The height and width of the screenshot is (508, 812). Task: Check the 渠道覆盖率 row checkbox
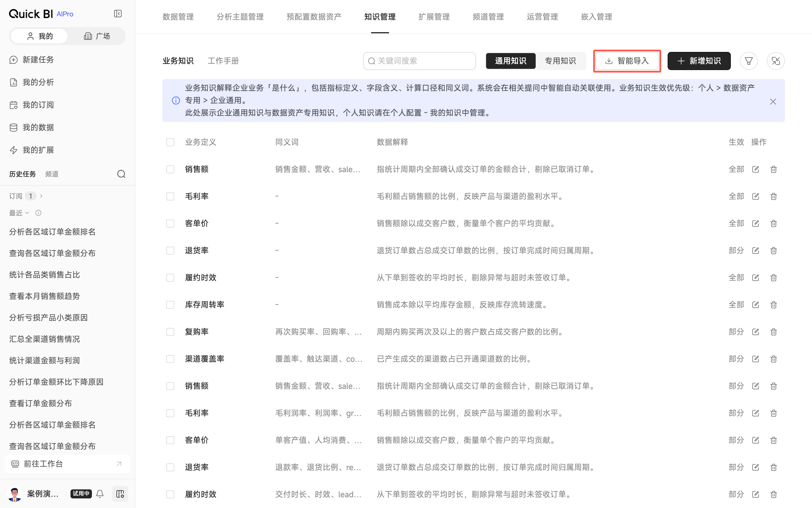click(x=170, y=359)
